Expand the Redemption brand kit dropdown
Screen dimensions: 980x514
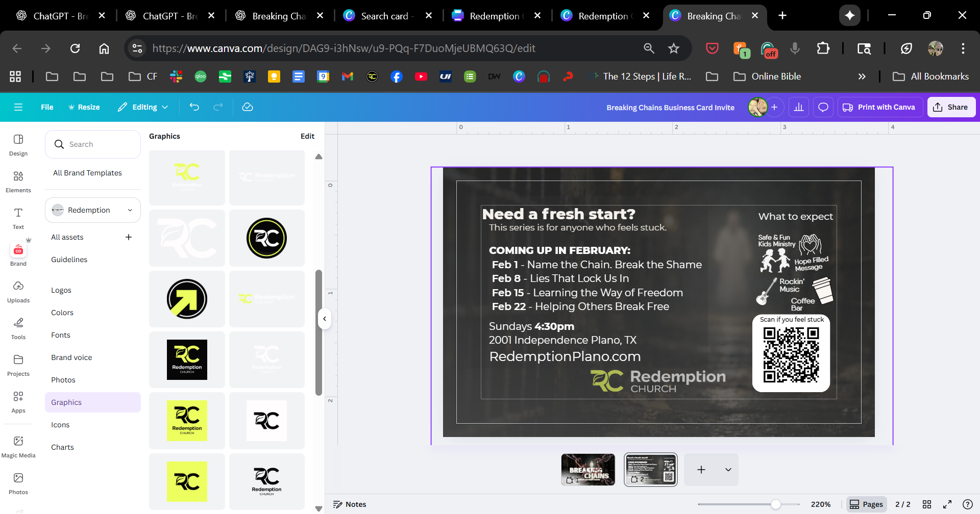tap(93, 210)
